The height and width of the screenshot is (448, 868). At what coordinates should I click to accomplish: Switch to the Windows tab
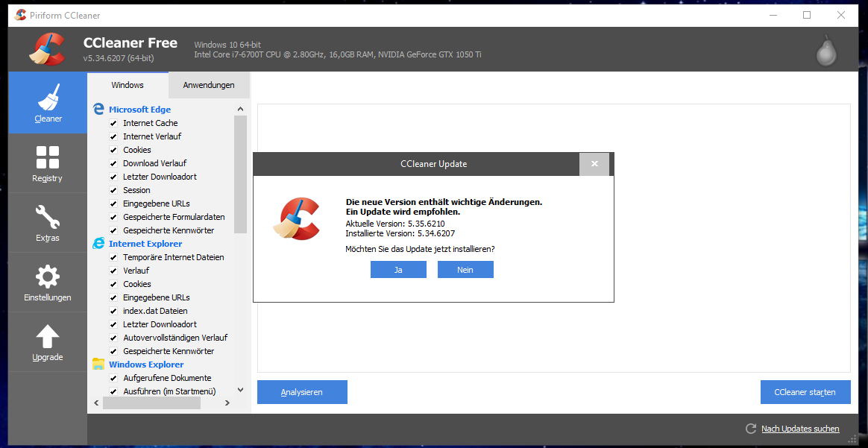pos(128,85)
